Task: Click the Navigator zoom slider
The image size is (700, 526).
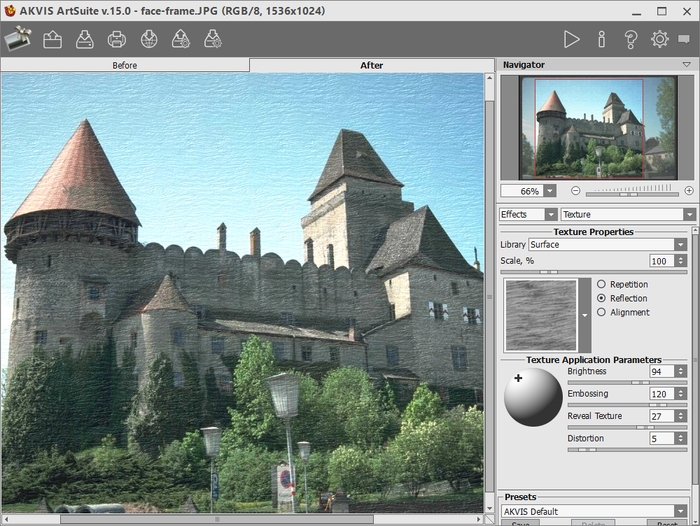Action: click(632, 194)
